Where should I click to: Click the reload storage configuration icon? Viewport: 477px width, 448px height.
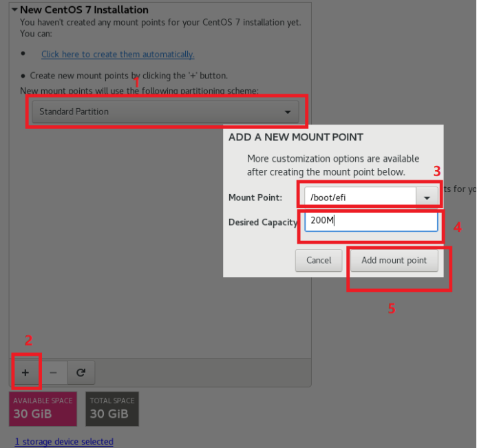coord(81,372)
